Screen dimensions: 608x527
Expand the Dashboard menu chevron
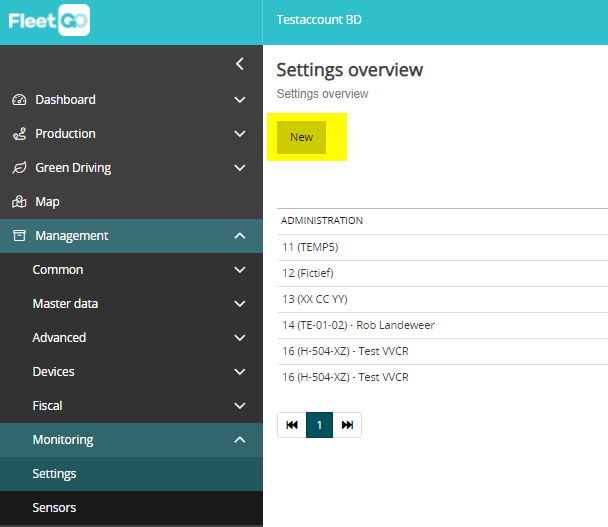240,100
